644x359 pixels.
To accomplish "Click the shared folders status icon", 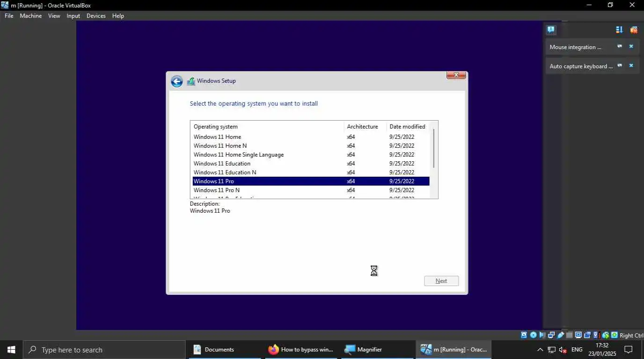I will click(569, 335).
